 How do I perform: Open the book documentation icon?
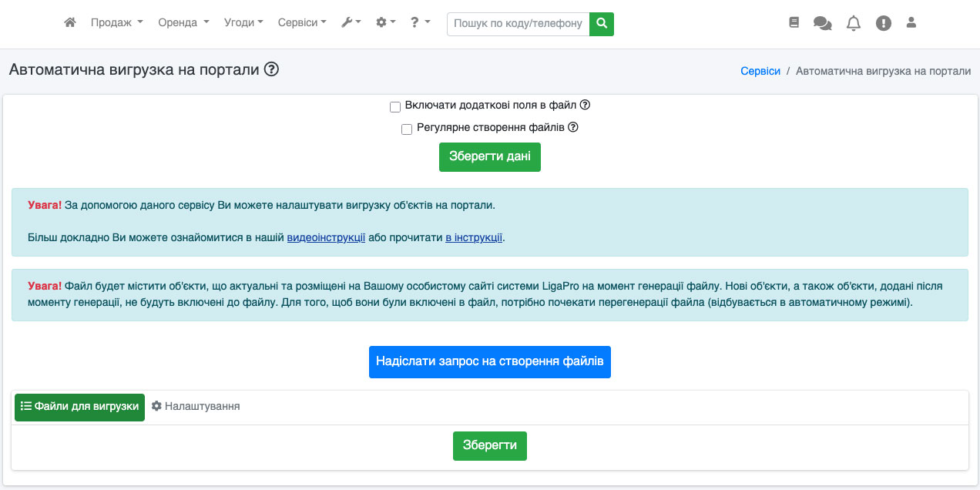click(x=794, y=23)
